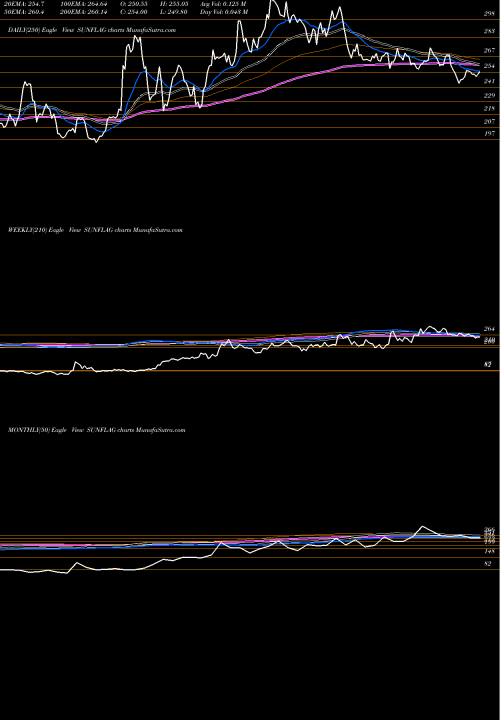Click the 50EMA value in the header
500x720 pixels.
(x=24, y=12)
